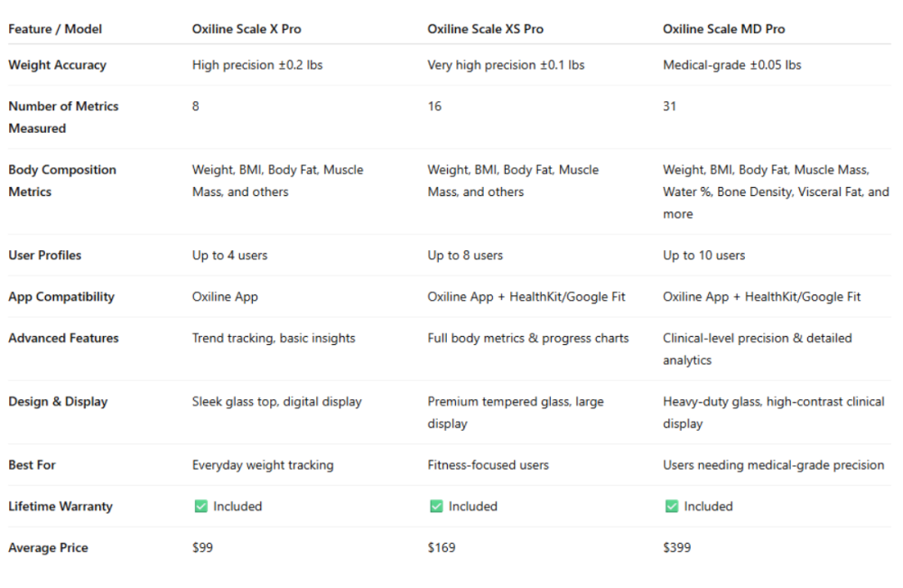Click Trend tracking, basic insights cell
The height and width of the screenshot is (588, 903).
click(274, 338)
